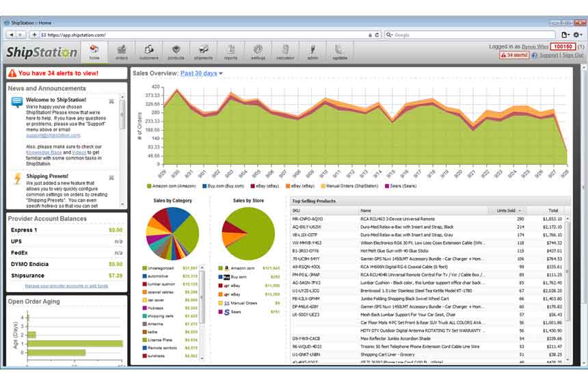
Task: Click the browser forward arrow
Action: (x=21, y=35)
